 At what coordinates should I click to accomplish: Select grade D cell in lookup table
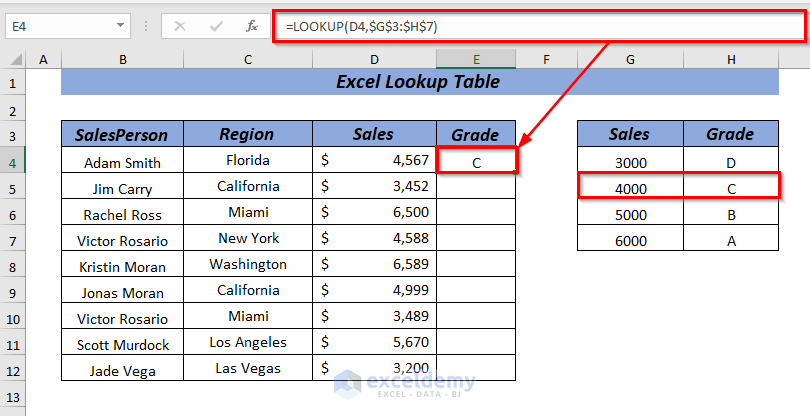click(731, 160)
